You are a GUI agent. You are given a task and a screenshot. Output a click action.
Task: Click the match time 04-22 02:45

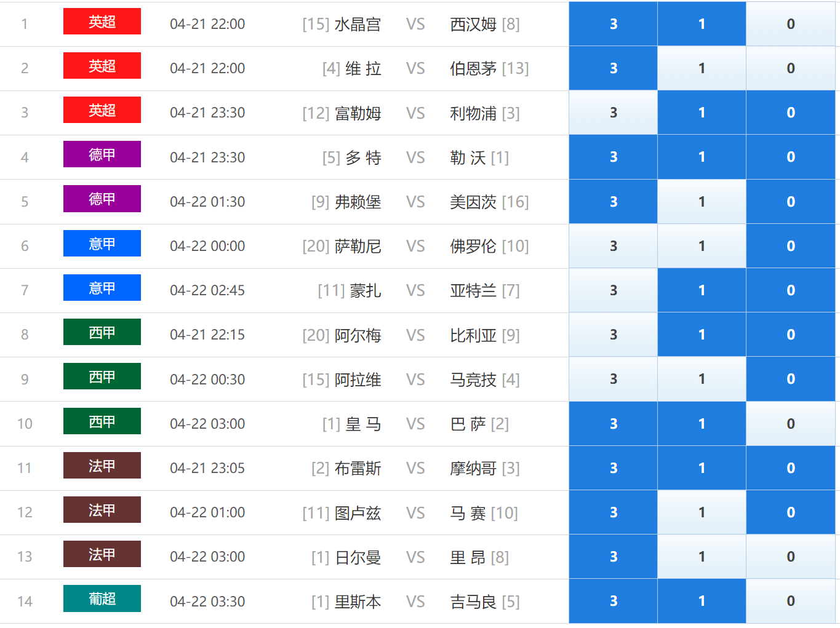pyautogui.click(x=207, y=290)
